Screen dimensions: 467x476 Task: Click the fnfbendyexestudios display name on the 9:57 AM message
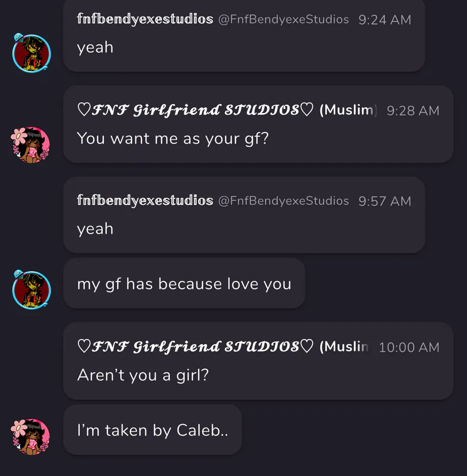tap(145, 201)
